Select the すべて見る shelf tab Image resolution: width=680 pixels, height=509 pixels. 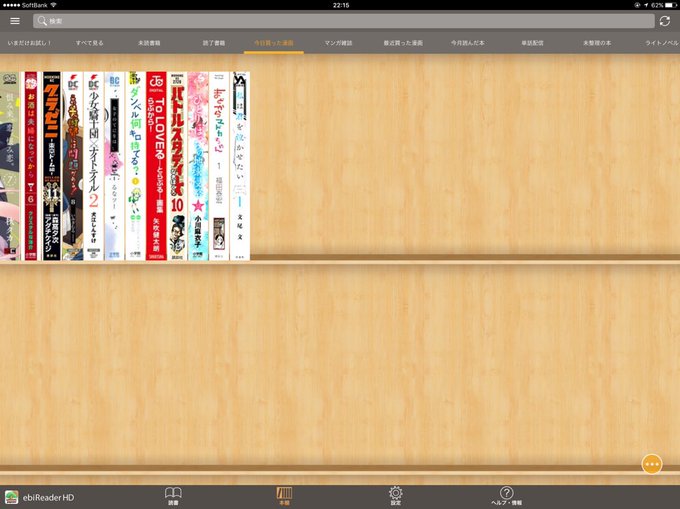89,43
